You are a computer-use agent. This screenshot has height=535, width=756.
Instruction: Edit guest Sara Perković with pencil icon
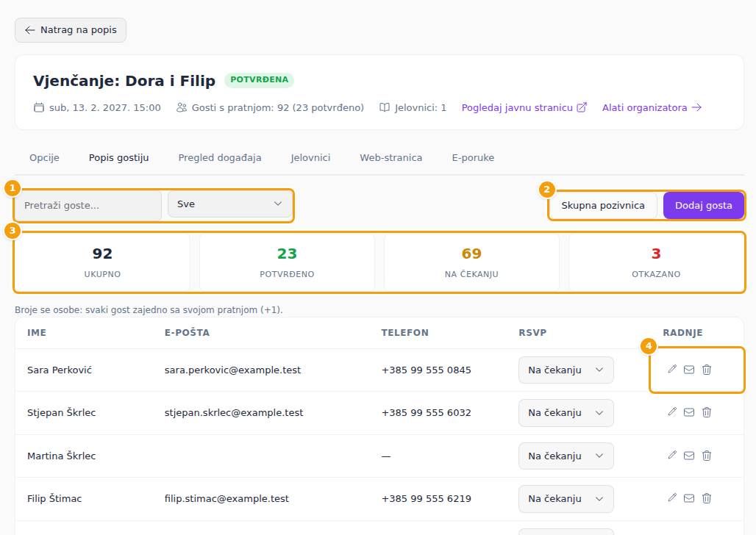[x=672, y=370]
